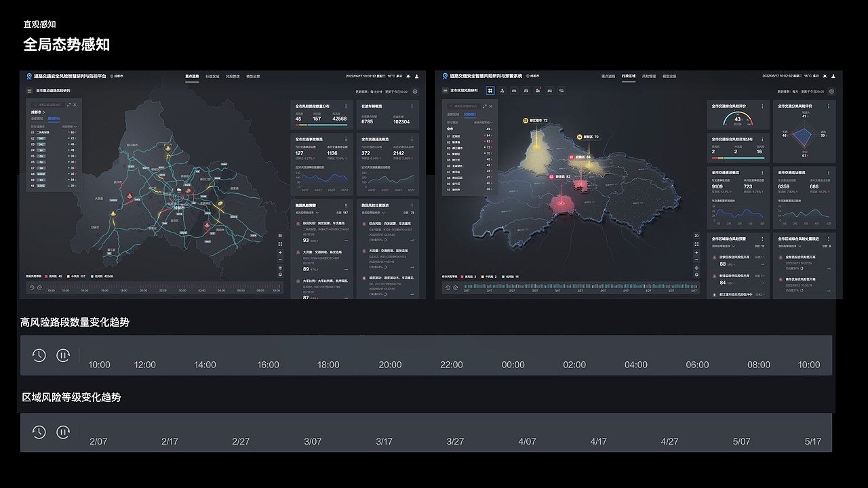868x488 pixels.
Task: Open user profile icon in left dashboard
Action: point(417,76)
